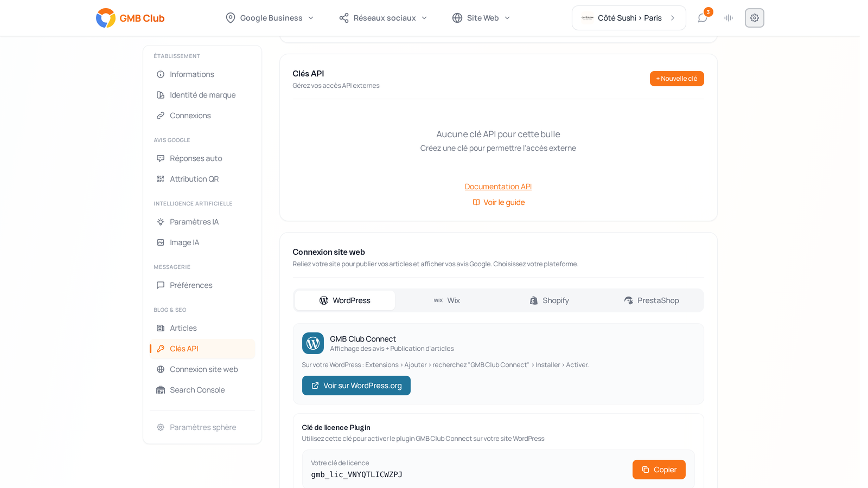Click the Préférences chat icon
Screen dimensions: 868x488
coord(161,285)
